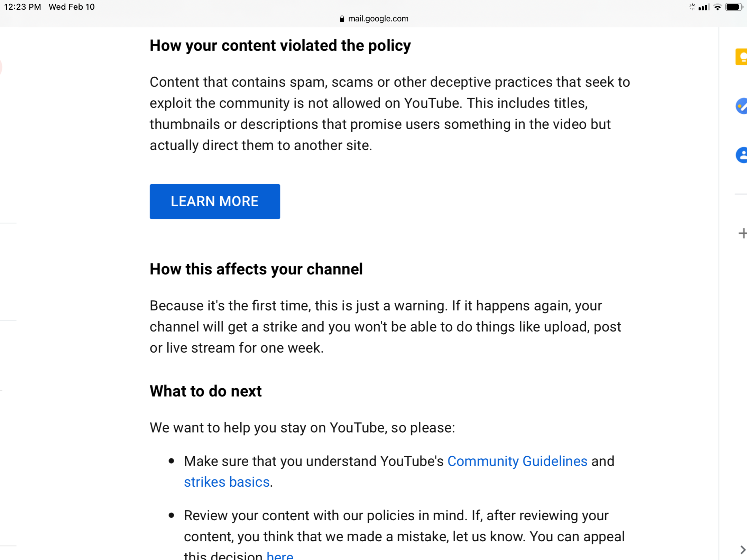Screen dimensions: 747x560
Task: Open the Google Keep sidebar icon
Action: tap(741, 57)
